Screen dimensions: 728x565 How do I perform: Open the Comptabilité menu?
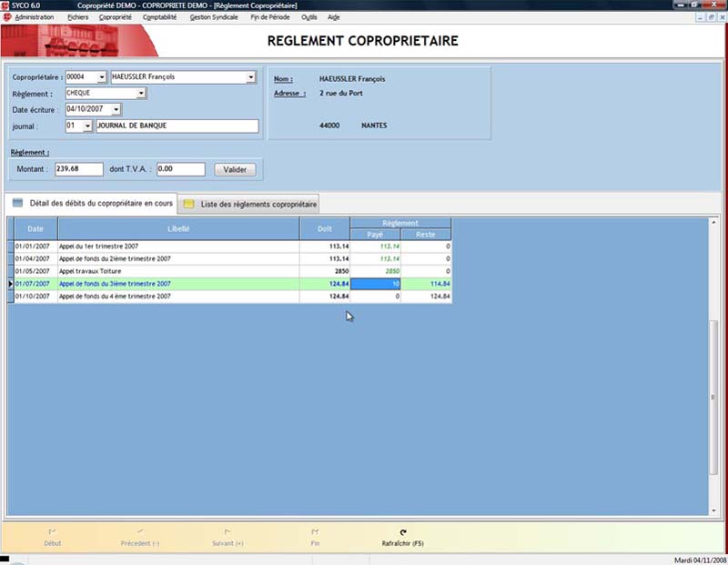160,17
